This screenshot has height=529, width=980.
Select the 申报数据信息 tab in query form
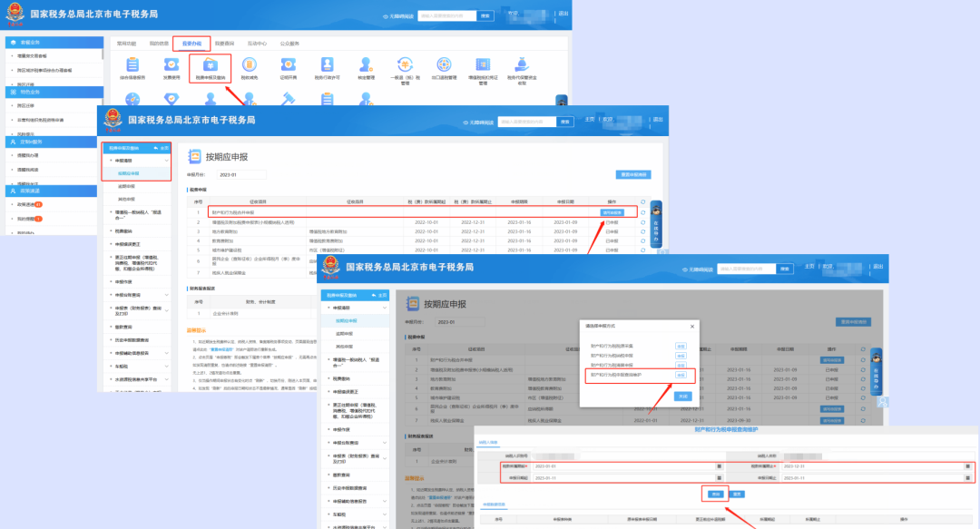click(x=494, y=505)
